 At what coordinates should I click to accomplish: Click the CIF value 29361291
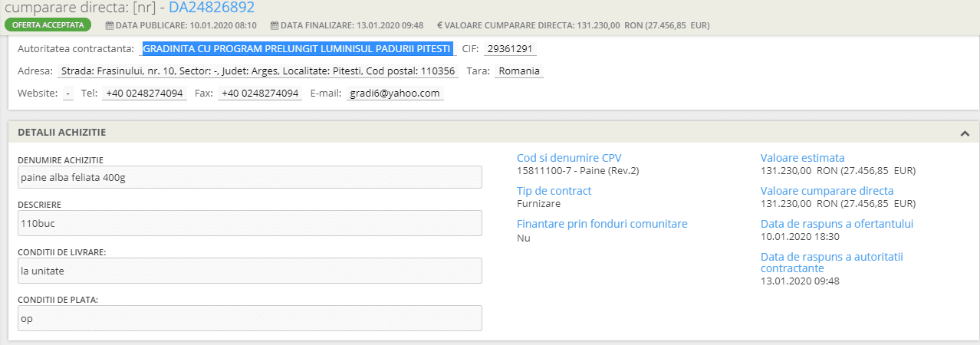[x=511, y=49]
